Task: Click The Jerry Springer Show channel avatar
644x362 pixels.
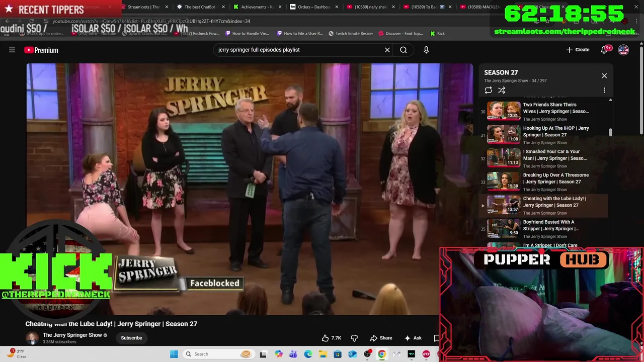Action: pos(32,338)
